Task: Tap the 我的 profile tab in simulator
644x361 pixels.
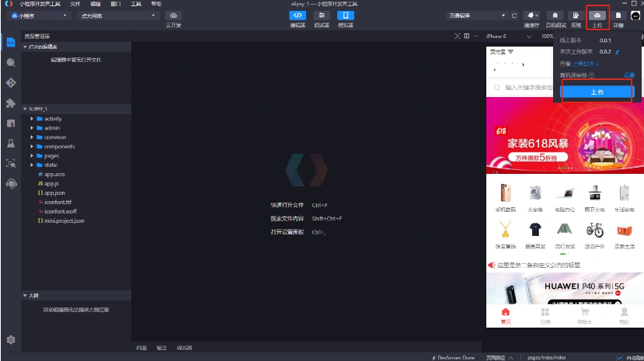Action: (625, 316)
